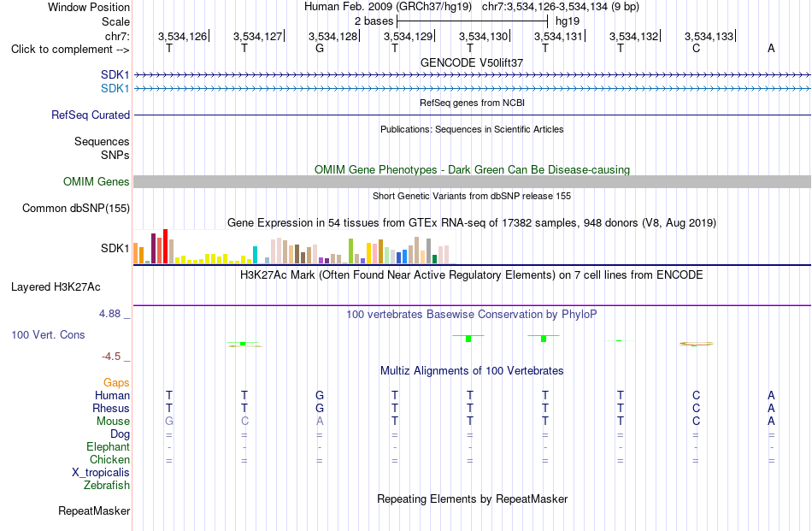Click the hg19 label beside the scale bar
The image size is (812, 531).
(568, 21)
